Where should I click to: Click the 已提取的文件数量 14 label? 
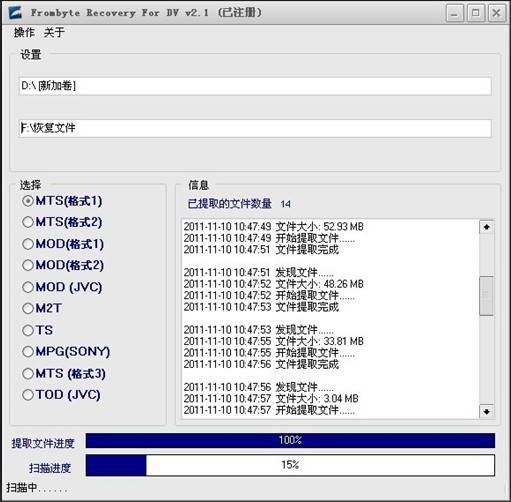(x=239, y=204)
